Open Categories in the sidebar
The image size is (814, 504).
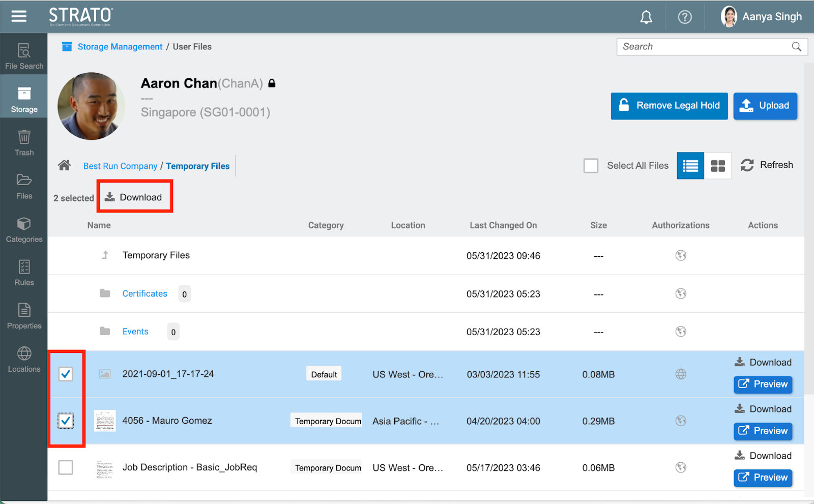24,230
